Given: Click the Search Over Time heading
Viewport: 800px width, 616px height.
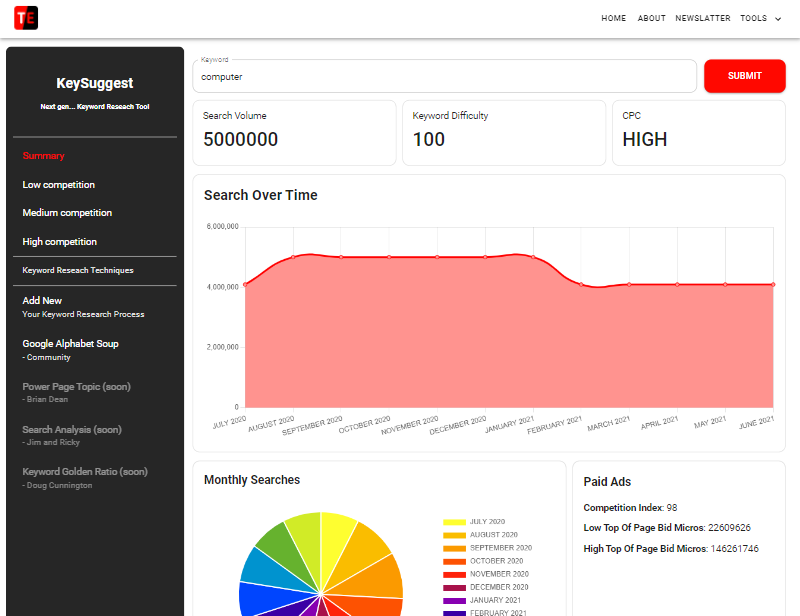Looking at the screenshot, I should coord(261,195).
